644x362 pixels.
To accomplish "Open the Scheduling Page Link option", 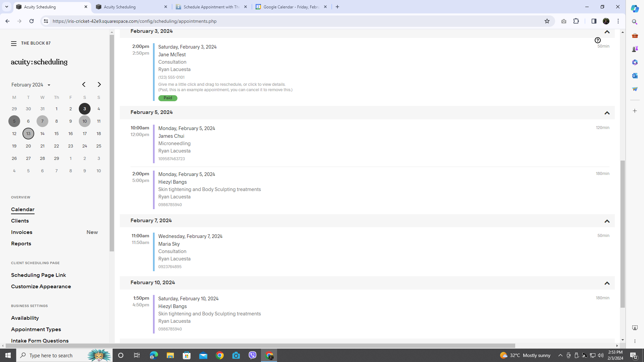I will [x=38, y=275].
